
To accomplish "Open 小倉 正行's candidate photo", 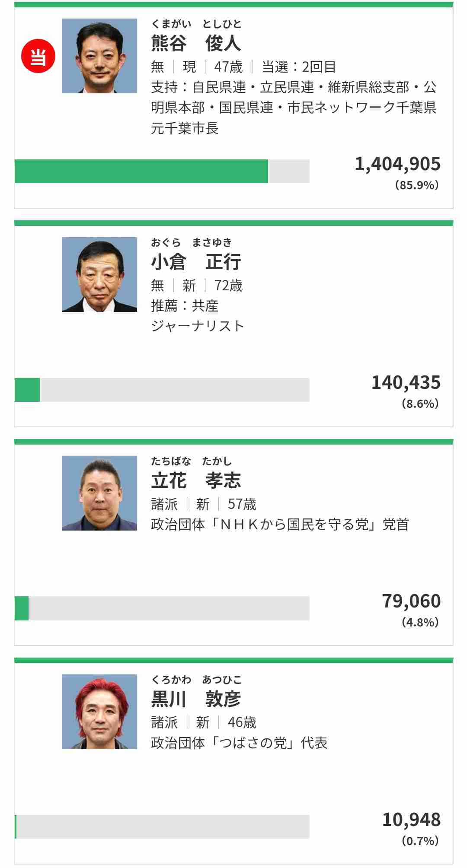I will point(99,274).
